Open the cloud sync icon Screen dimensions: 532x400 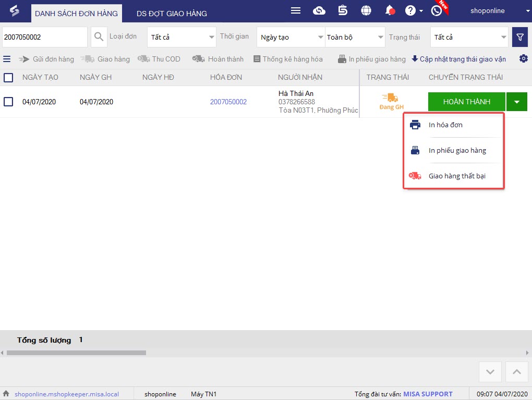319,10
